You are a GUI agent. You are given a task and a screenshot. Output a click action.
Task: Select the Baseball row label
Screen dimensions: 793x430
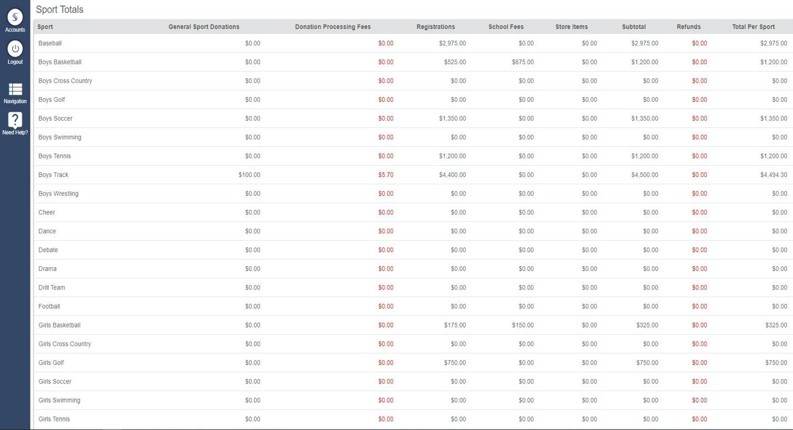coord(50,44)
